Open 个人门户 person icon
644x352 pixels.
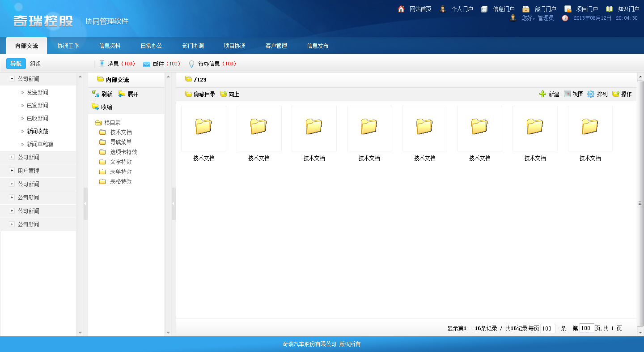(443, 9)
